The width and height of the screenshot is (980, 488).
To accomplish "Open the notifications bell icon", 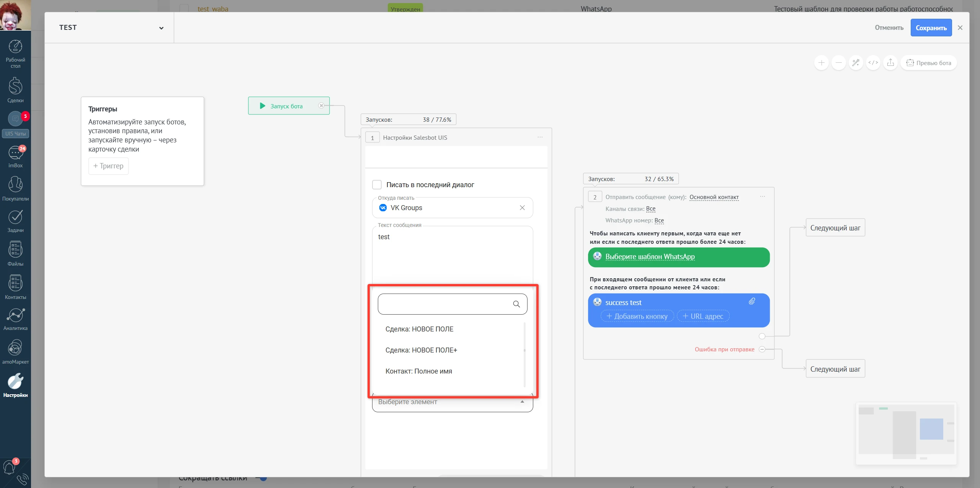I will click(9, 467).
